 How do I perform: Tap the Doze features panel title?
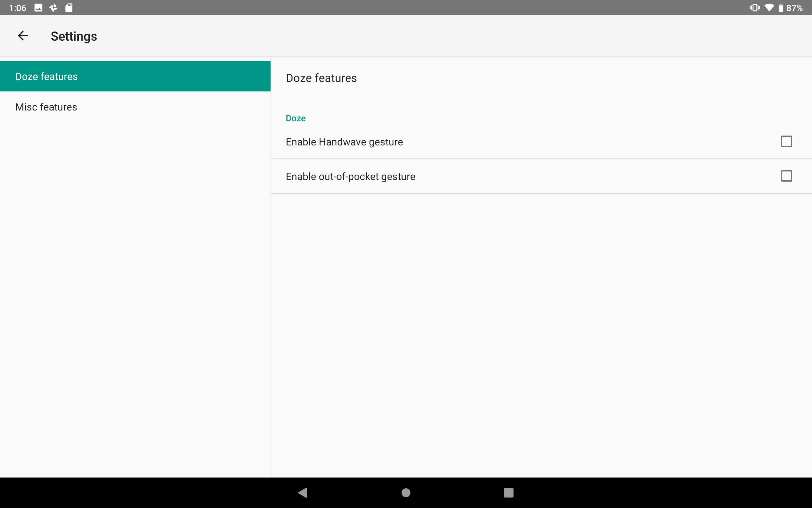321,78
